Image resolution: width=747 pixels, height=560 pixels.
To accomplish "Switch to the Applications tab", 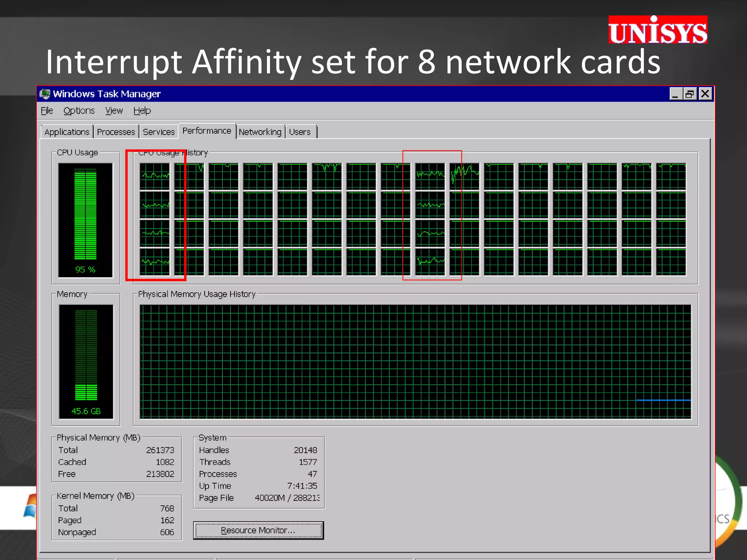I will 67,132.
